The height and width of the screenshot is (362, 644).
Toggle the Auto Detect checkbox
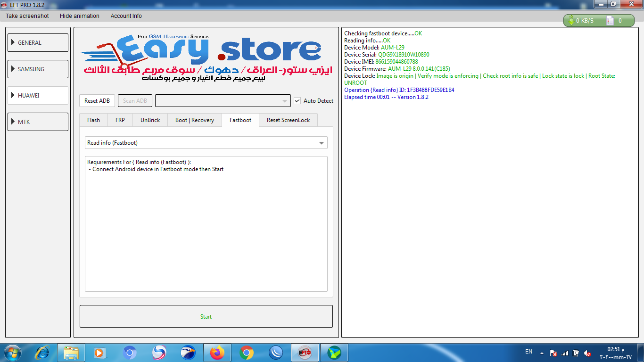[x=297, y=100]
